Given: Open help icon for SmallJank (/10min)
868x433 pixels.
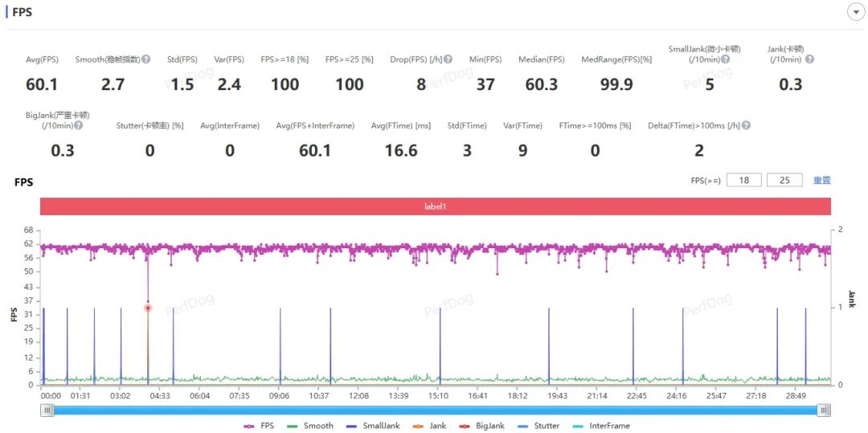Looking at the screenshot, I should point(725,59).
